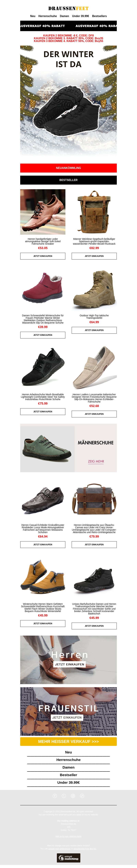
Task: Click the Intuit Mailchimp badge
Action: pos(68,858)
